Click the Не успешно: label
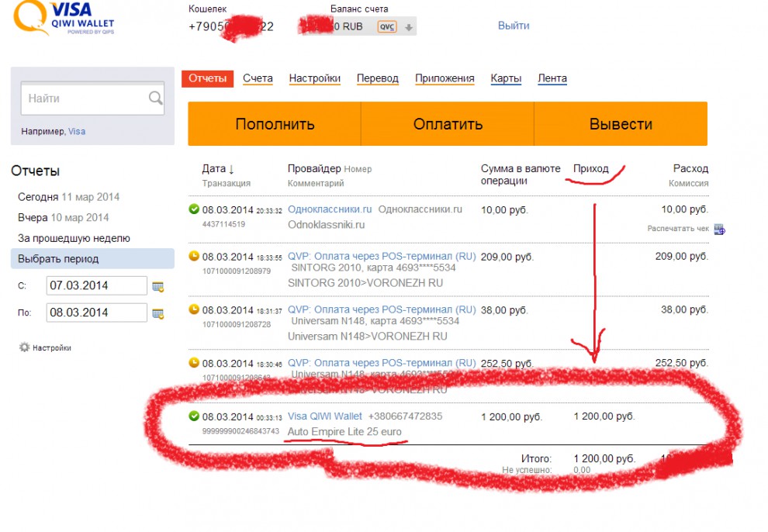 pos(527,470)
